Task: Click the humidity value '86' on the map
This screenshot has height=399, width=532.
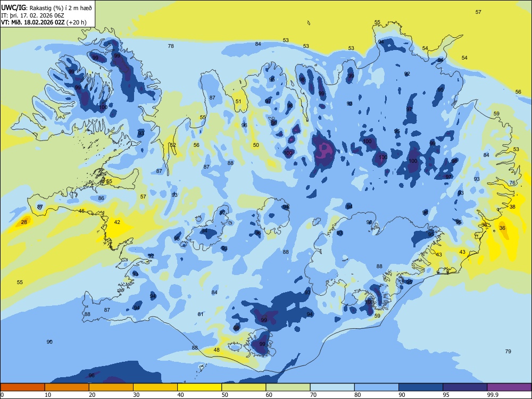Action: (x=101, y=198)
